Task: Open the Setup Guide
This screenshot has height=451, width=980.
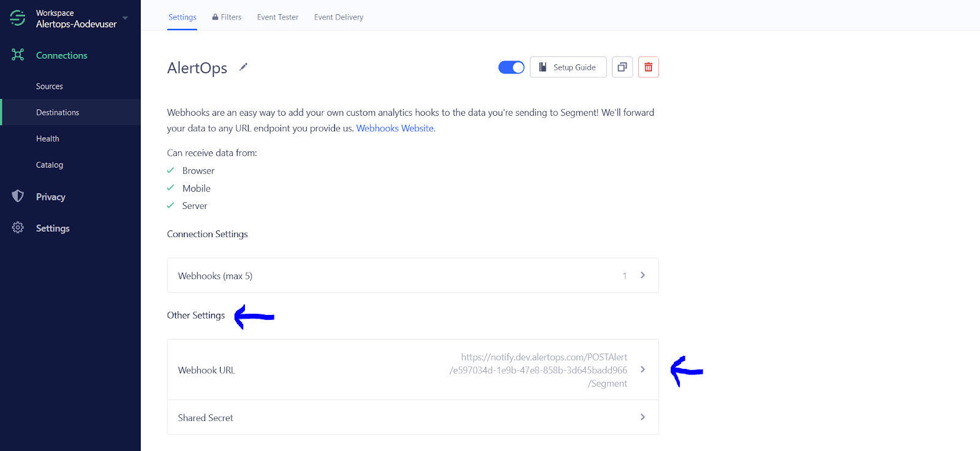Action: [x=568, y=67]
